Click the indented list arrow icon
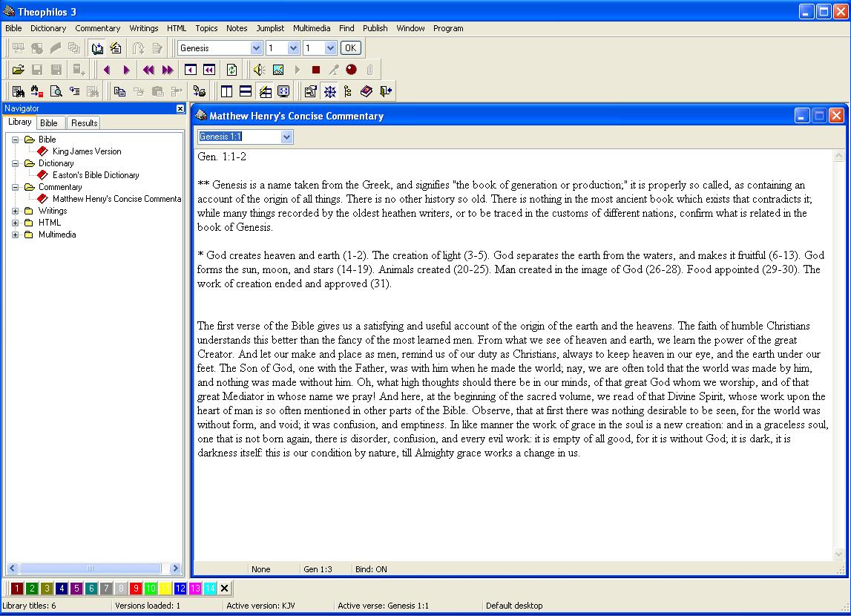This screenshot has width=851, height=616. [x=74, y=91]
